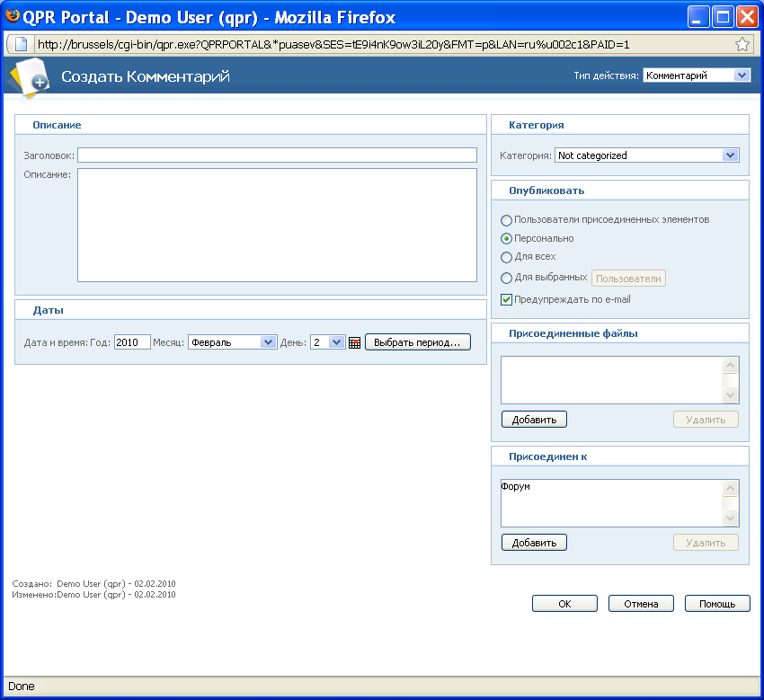Click into the Описание text area
Image resolution: width=764 pixels, height=700 pixels.
277,225
